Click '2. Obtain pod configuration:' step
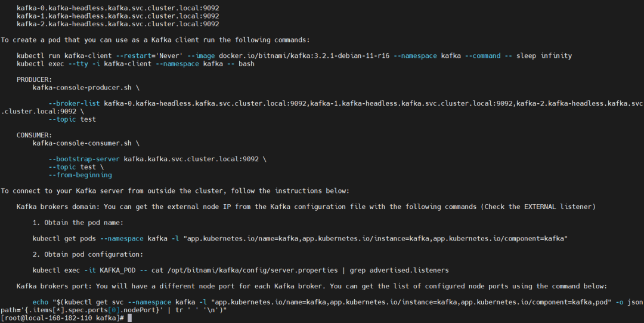Viewport: 644px width, 323px height. (88, 254)
